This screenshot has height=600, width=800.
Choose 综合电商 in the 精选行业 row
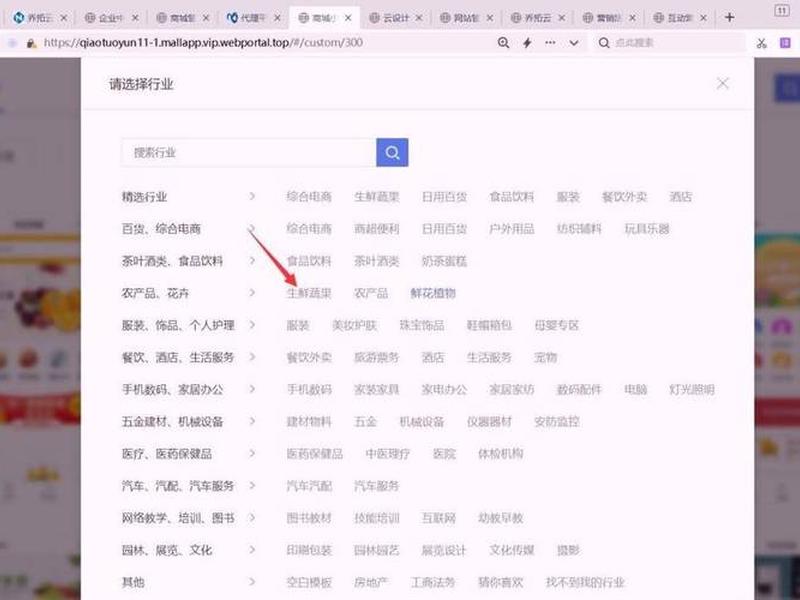(x=309, y=197)
